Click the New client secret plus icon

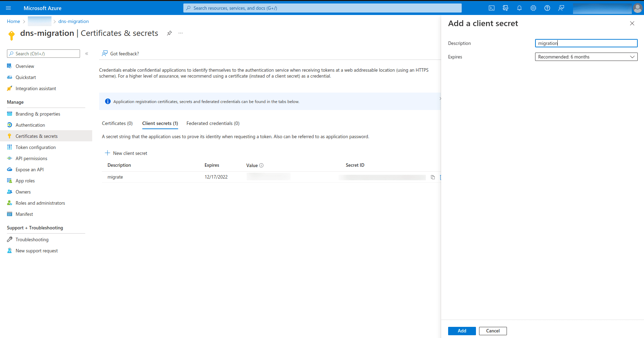click(108, 153)
